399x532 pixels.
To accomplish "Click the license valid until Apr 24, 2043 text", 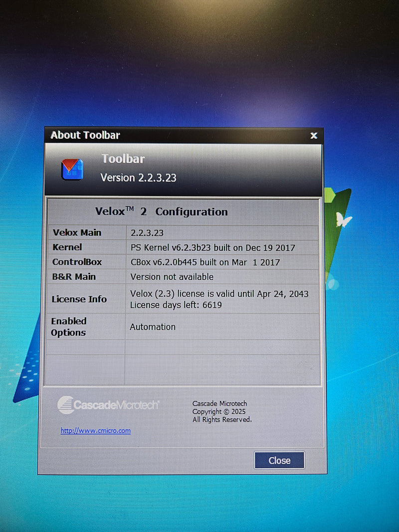I will point(219,294).
